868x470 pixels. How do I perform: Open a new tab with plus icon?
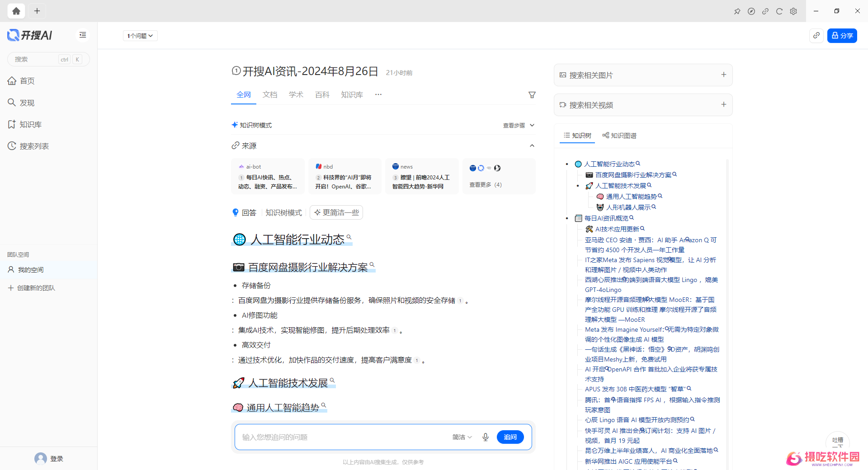coord(37,11)
